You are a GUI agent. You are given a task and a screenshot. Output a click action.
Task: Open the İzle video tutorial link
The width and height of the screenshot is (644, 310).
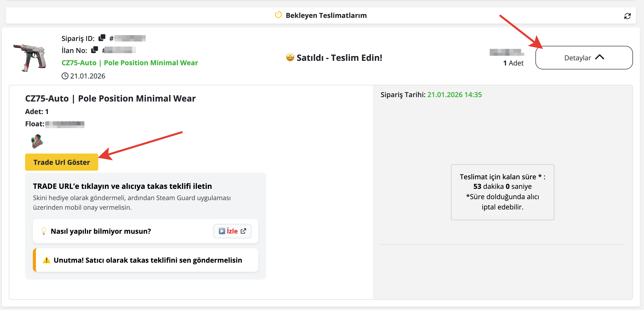click(232, 231)
